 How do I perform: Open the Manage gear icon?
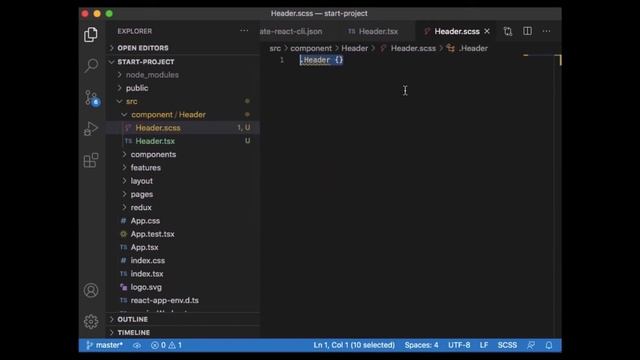[91, 322]
